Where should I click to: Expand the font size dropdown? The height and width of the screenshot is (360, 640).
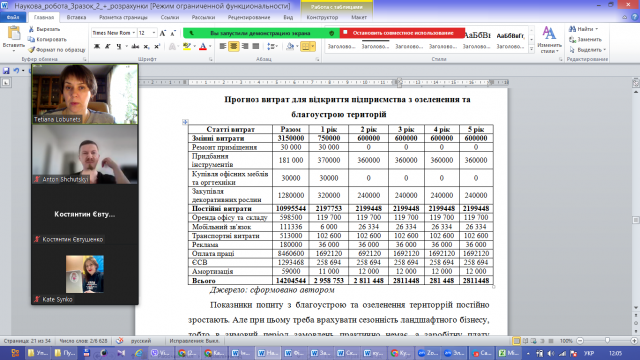point(153,33)
